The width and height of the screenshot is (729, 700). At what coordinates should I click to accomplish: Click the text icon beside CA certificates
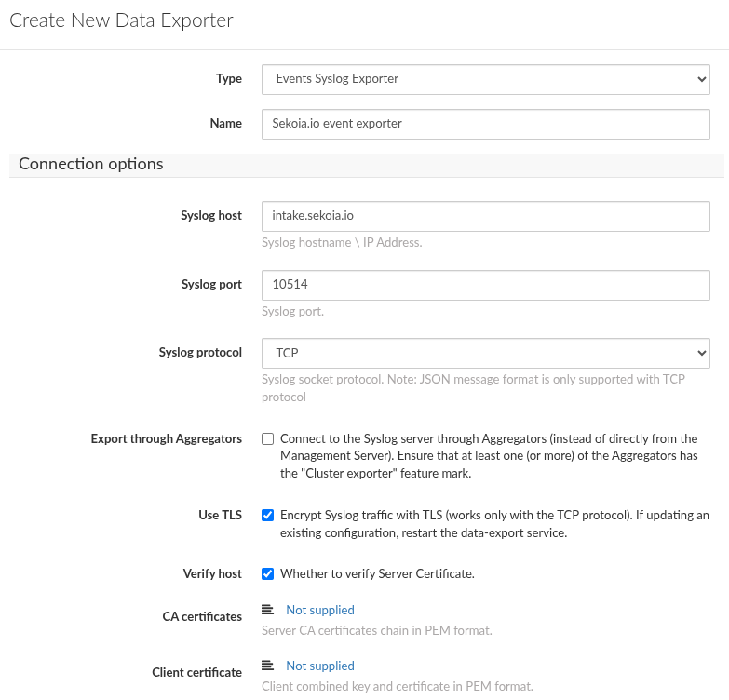[x=267, y=610]
